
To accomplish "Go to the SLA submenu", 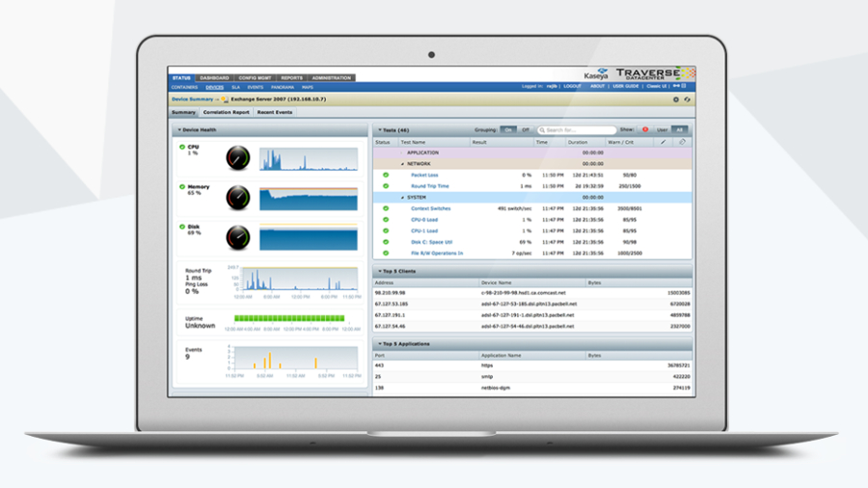I will (x=236, y=88).
